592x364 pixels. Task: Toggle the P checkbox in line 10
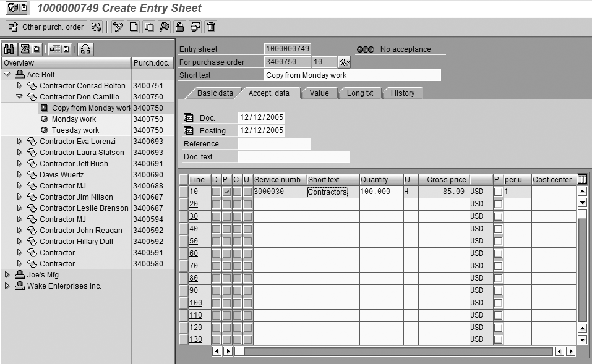tap(227, 192)
